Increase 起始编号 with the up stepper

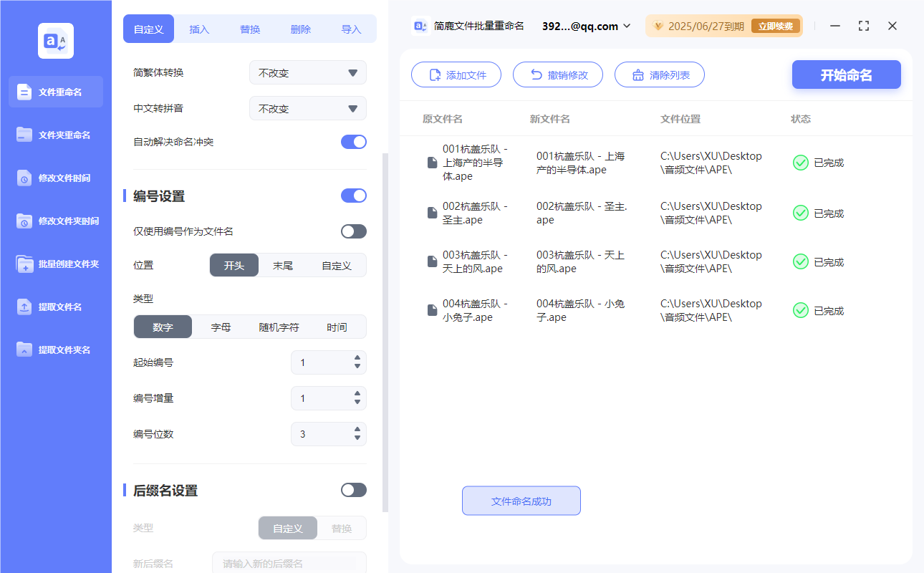pyautogui.click(x=355, y=359)
